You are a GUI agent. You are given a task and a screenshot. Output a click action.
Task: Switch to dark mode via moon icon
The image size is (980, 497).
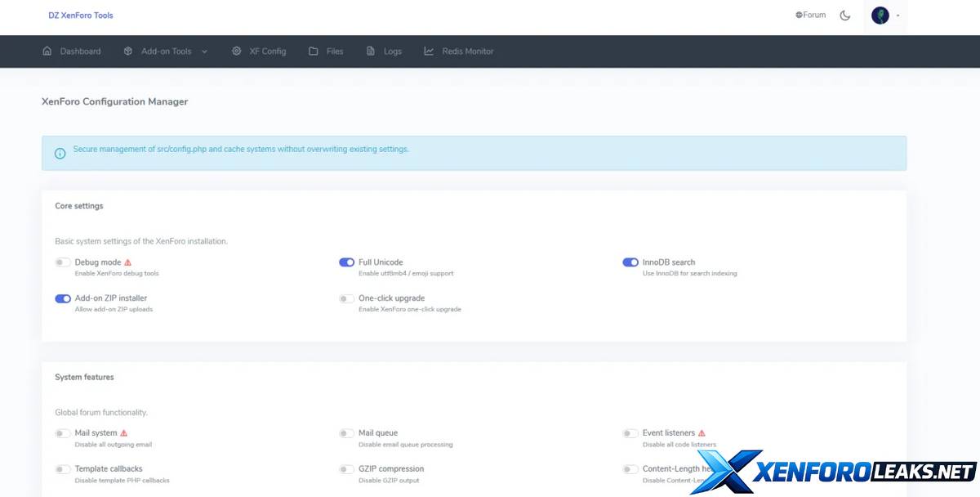[845, 16]
